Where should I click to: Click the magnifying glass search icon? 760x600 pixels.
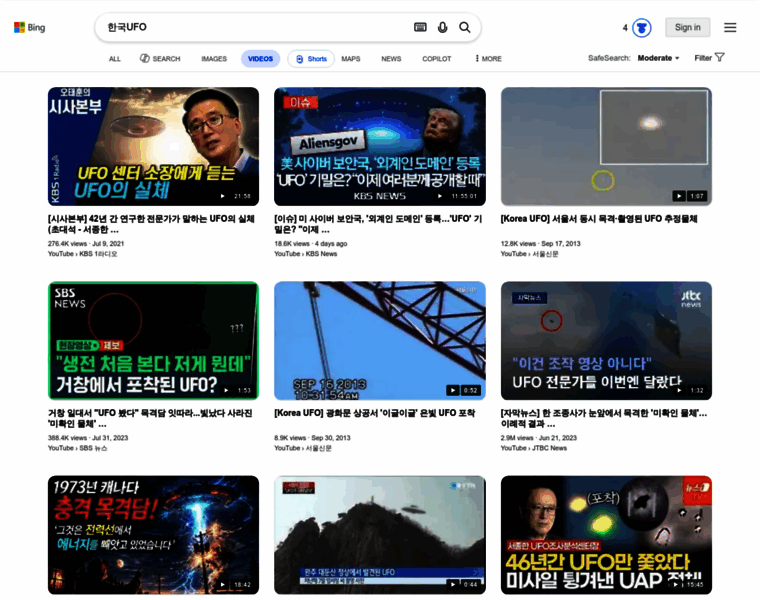464,27
